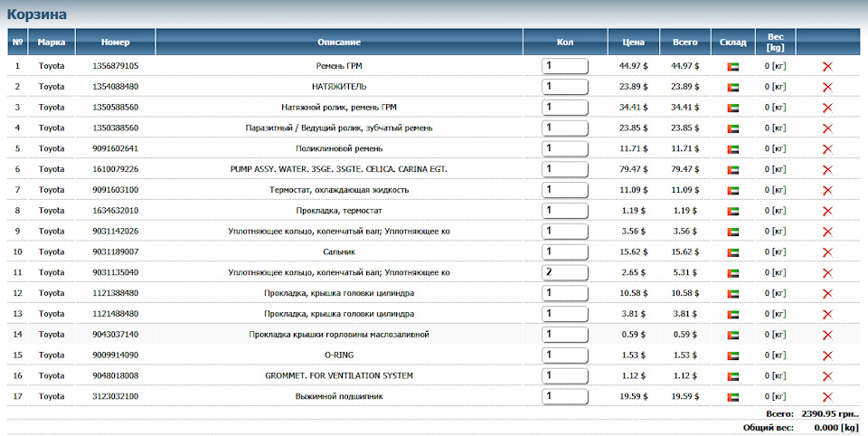This screenshot has height=436, width=868.
Task: Click warehouse flag icon for Ремень ГРМ
Action: pos(733,67)
